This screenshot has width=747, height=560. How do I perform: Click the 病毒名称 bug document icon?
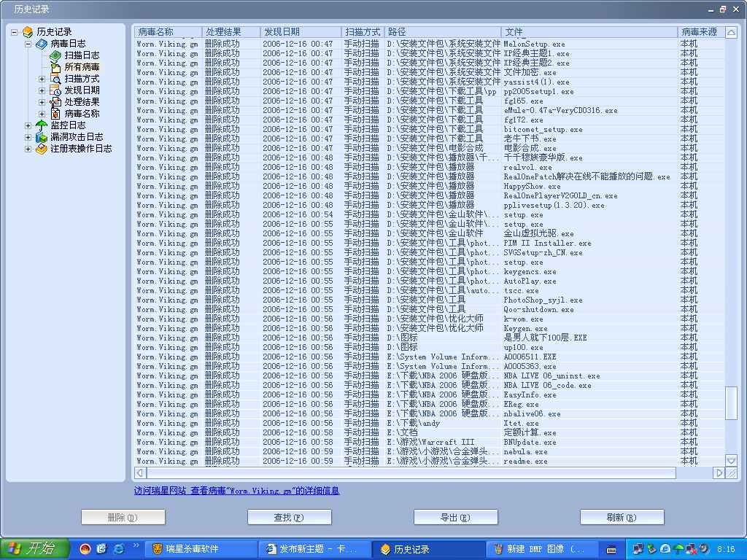tap(55, 114)
